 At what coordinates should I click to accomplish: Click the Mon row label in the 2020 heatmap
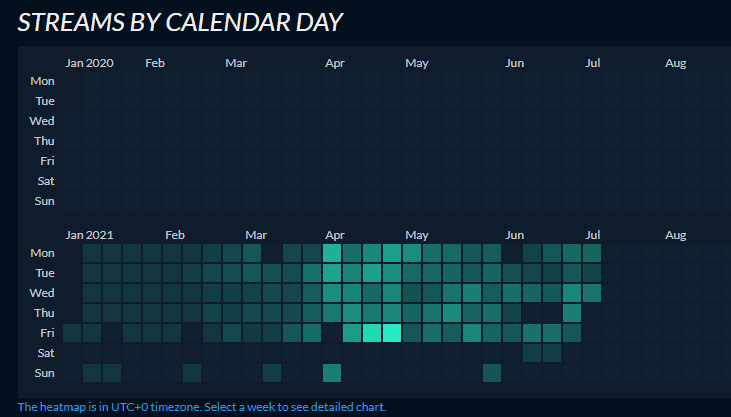tap(43, 81)
